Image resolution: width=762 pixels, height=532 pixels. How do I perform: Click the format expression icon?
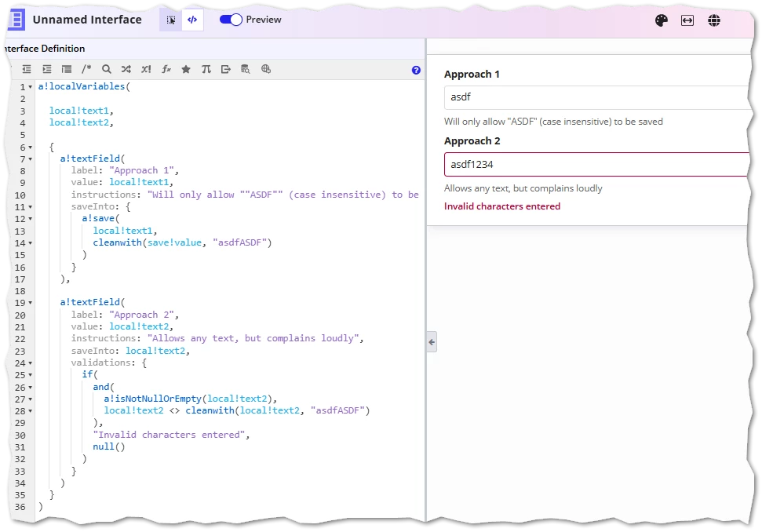[x=67, y=70]
